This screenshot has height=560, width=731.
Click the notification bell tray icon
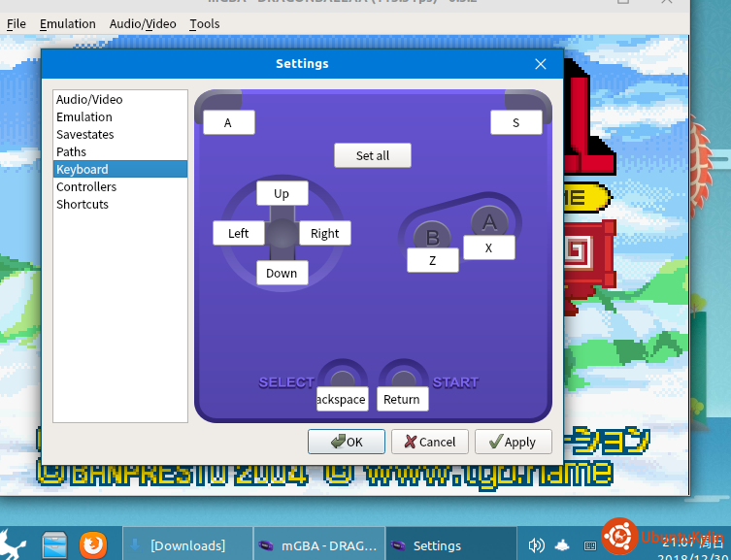click(563, 545)
